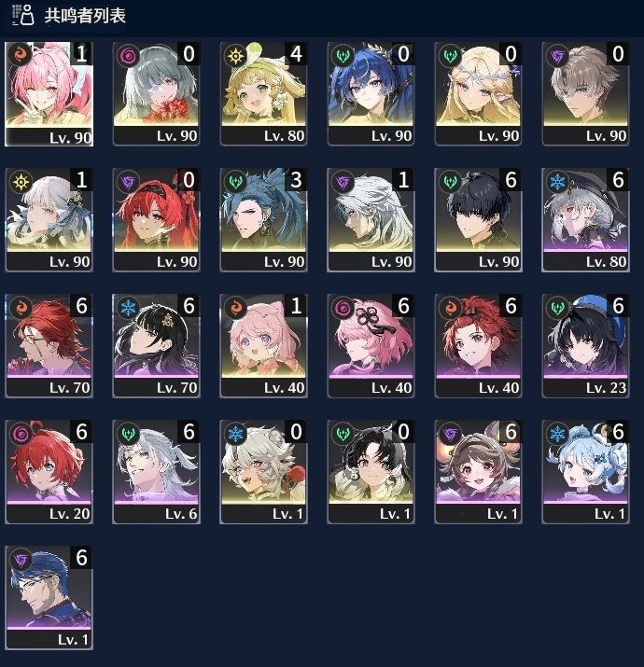Open the Lv. 80 blonde character card
Screen dimensions: 644x667
(x=263, y=94)
